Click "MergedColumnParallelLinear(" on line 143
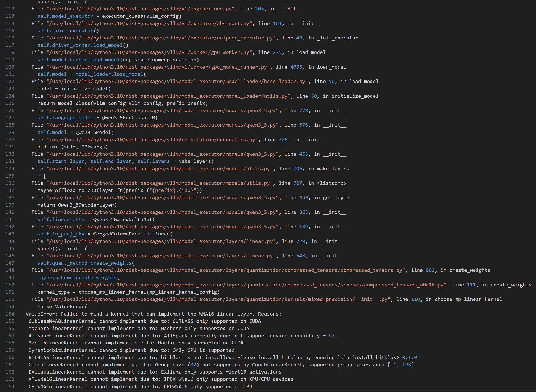This screenshot has height=392, width=536. click(x=133, y=234)
